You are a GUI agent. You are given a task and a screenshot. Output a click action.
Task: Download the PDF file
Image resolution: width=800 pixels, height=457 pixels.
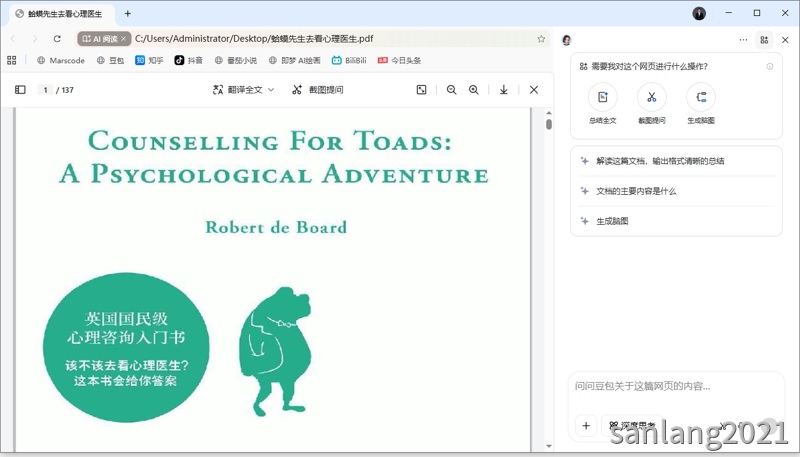coord(504,90)
